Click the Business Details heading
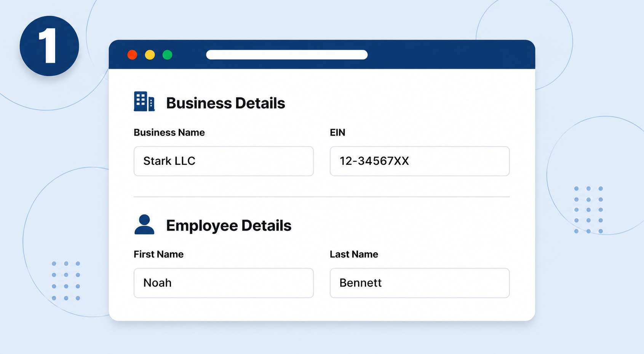This screenshot has height=354, width=644. tap(225, 103)
